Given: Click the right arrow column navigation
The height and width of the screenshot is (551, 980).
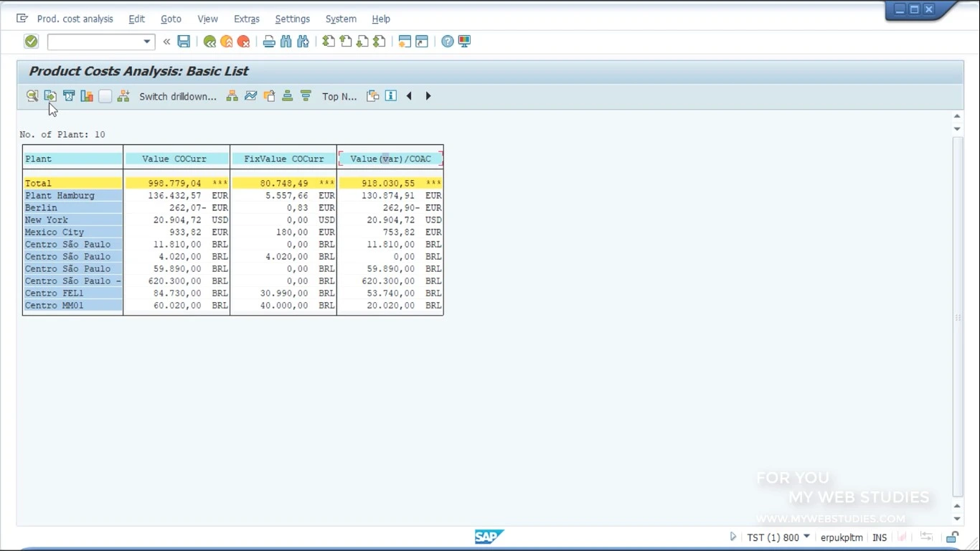Looking at the screenshot, I should pyautogui.click(x=428, y=96).
